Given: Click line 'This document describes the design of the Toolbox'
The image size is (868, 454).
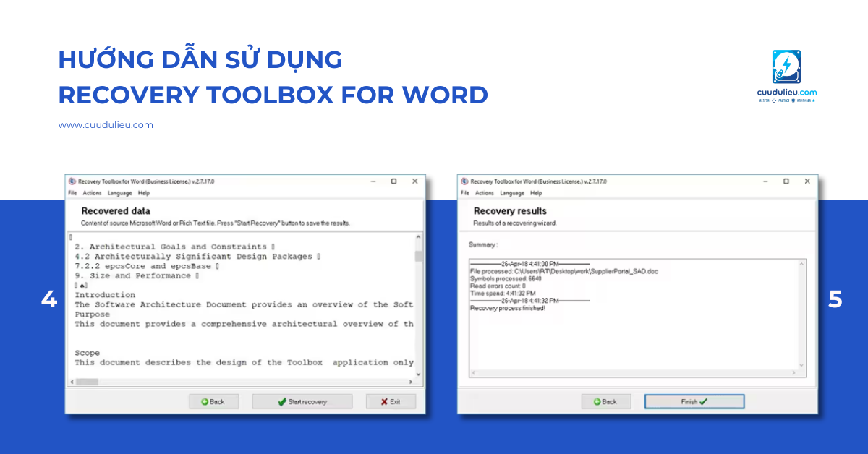Looking at the screenshot, I should (x=244, y=362).
